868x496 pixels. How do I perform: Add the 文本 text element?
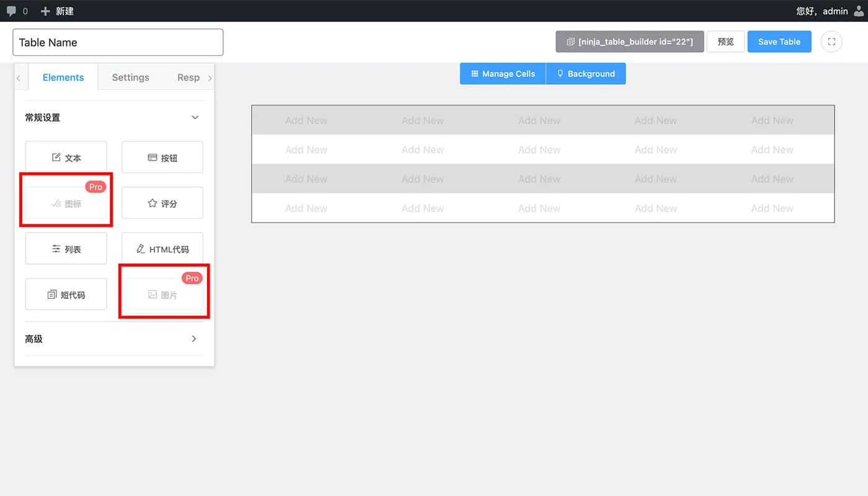coord(66,157)
